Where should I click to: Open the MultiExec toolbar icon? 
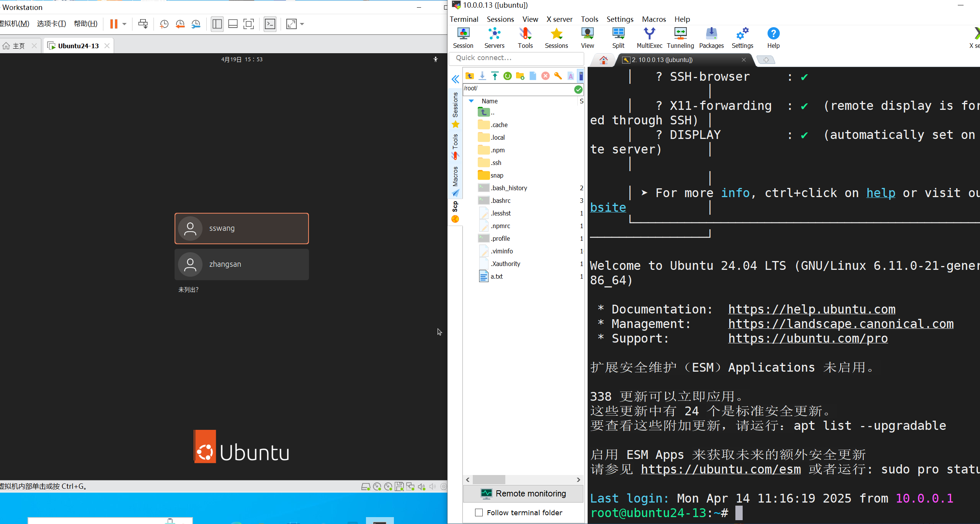pos(649,38)
